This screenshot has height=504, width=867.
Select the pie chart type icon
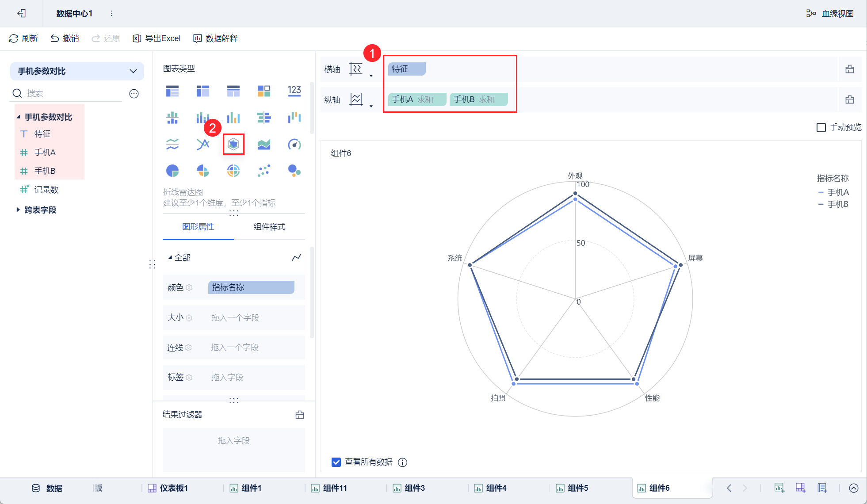(x=172, y=171)
